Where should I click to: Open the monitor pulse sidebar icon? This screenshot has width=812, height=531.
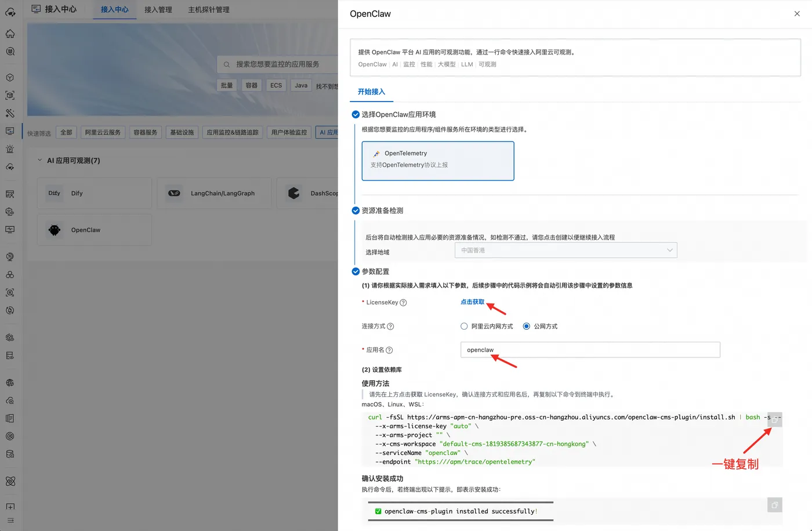(x=10, y=229)
